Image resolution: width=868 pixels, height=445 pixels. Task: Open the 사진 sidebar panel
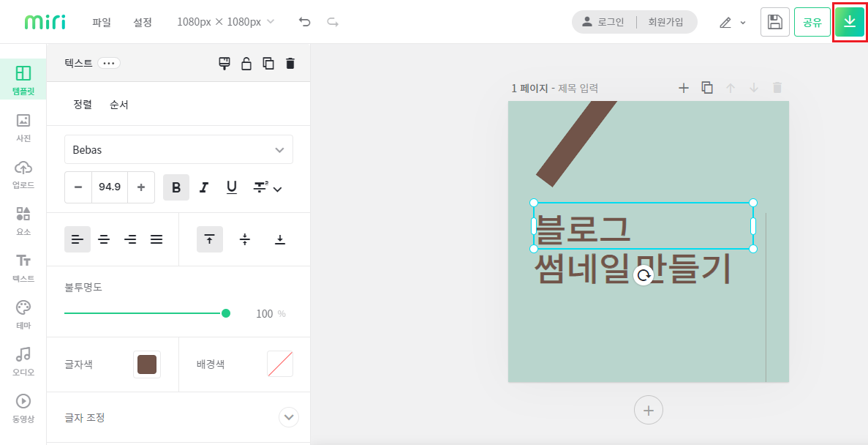coord(23,128)
